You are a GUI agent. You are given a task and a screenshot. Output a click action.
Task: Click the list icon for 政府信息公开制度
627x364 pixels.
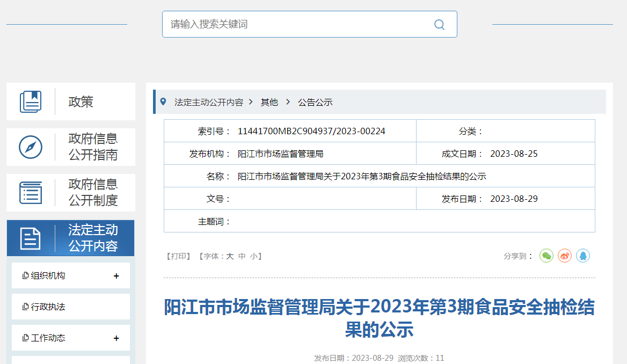[31, 192]
